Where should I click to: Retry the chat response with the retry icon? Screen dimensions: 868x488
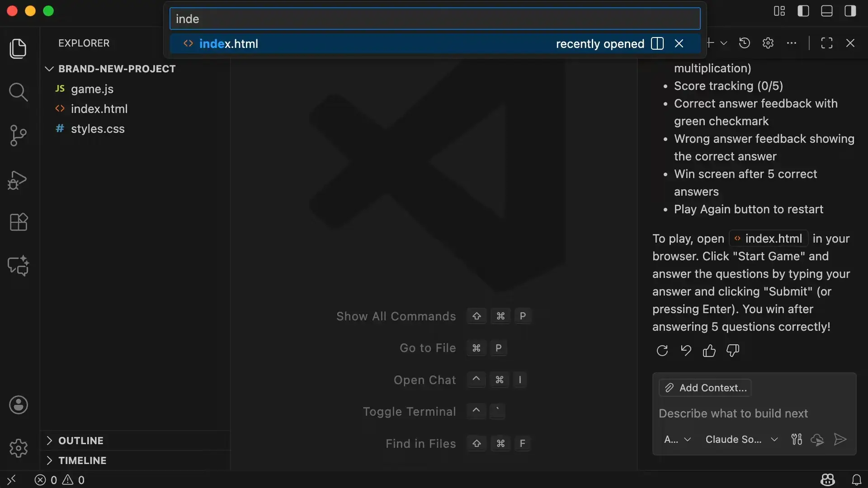point(662,351)
